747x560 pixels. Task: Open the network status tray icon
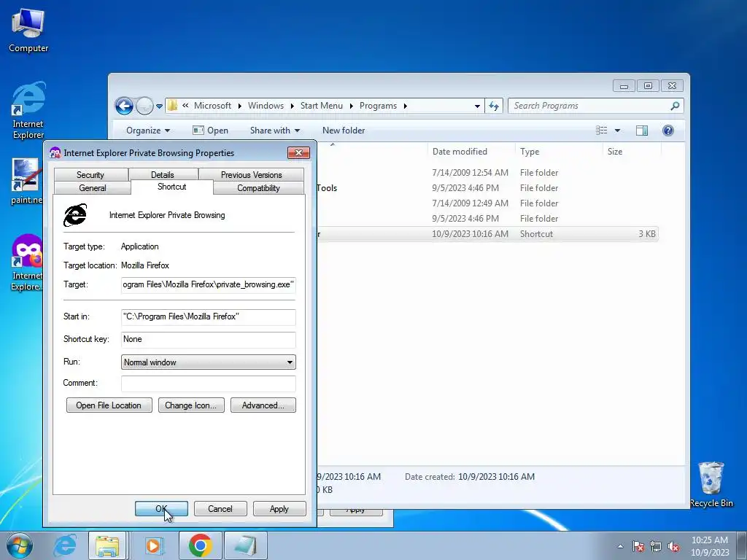coord(656,546)
